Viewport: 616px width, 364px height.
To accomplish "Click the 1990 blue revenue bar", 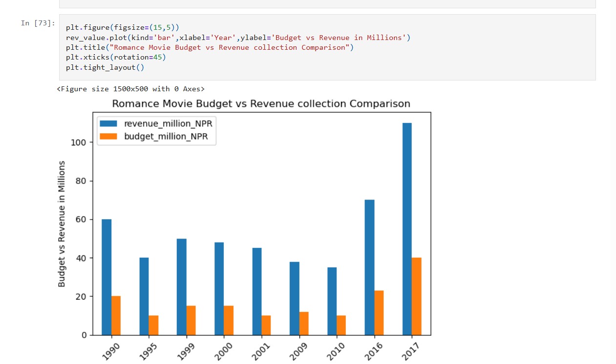I will coord(106,277).
